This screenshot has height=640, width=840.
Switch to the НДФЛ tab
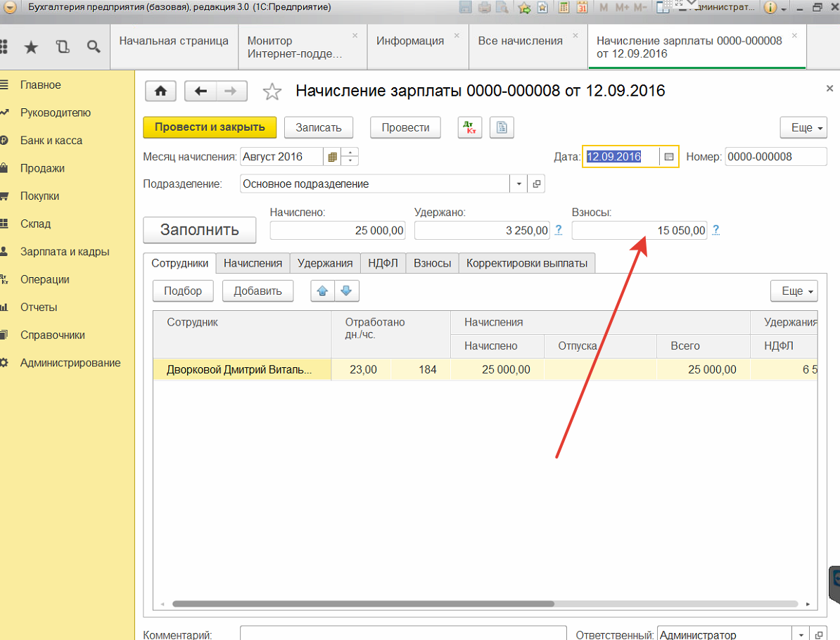383,263
